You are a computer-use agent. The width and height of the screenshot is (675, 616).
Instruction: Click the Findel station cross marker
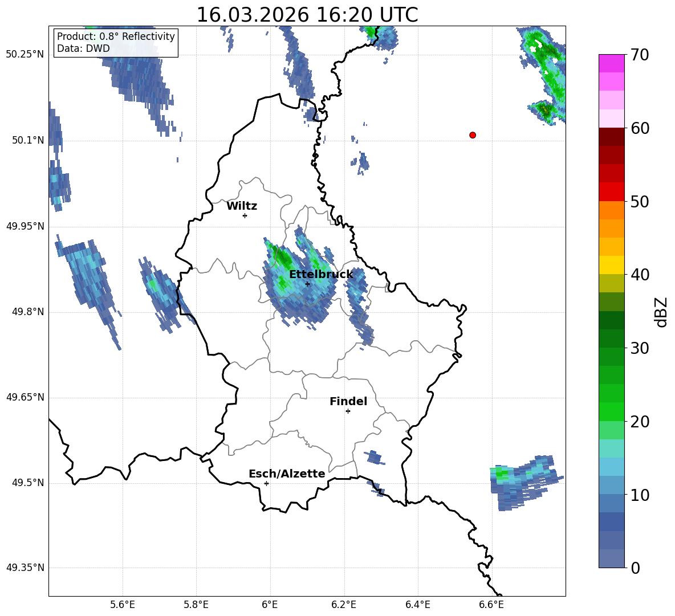click(348, 411)
